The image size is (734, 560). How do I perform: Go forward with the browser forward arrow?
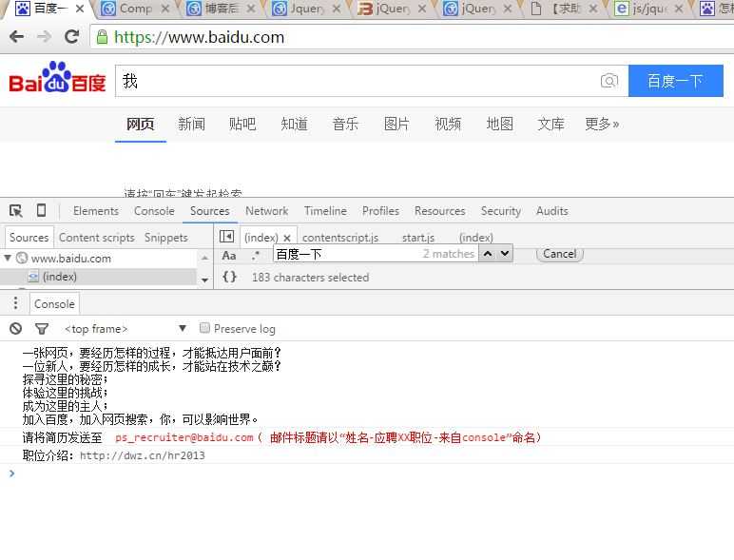[x=44, y=36]
